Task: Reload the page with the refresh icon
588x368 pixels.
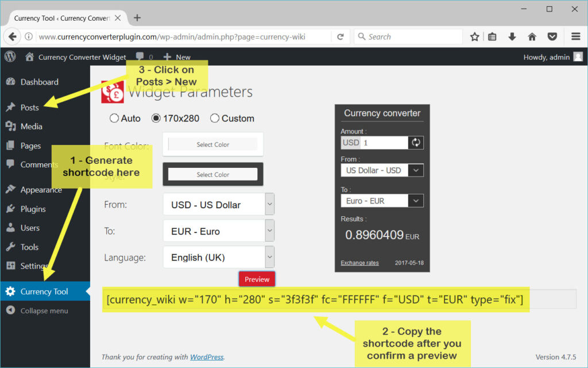Action: 340,36
